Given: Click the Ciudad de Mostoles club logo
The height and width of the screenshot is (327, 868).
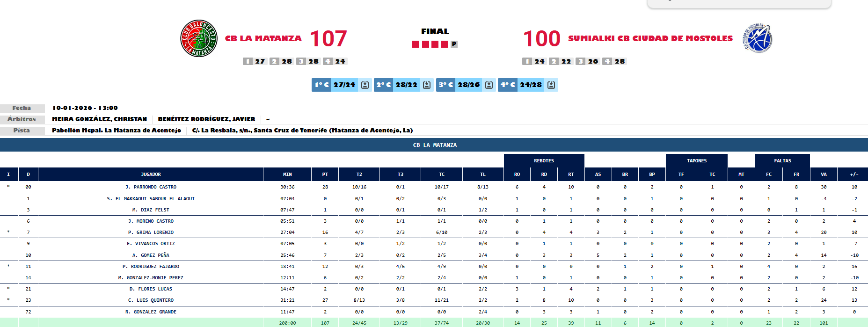Looking at the screenshot, I should pyautogui.click(x=758, y=38).
